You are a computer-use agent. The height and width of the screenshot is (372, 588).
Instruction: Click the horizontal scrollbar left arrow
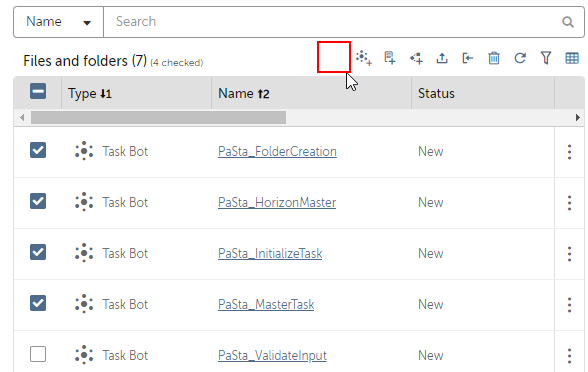22,118
